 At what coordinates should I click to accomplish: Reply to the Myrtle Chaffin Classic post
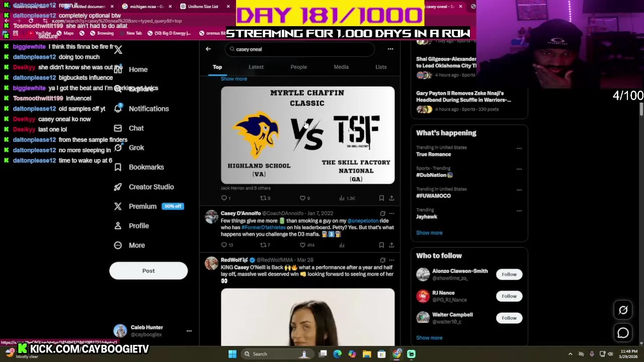(224, 198)
